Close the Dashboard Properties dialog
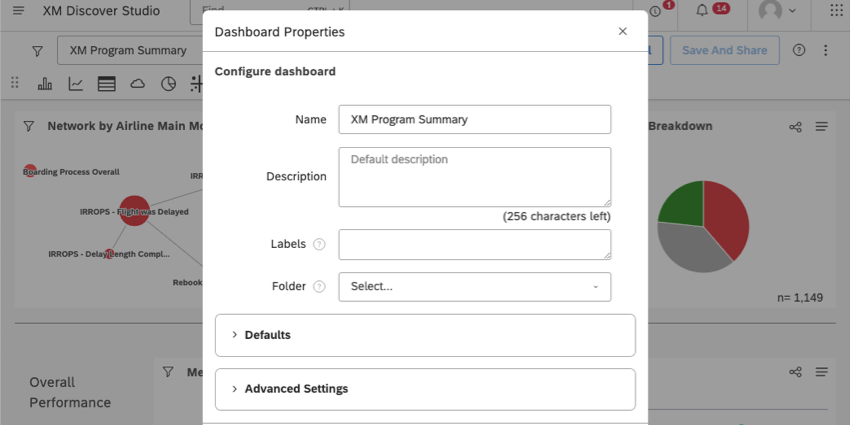 pos(623,31)
